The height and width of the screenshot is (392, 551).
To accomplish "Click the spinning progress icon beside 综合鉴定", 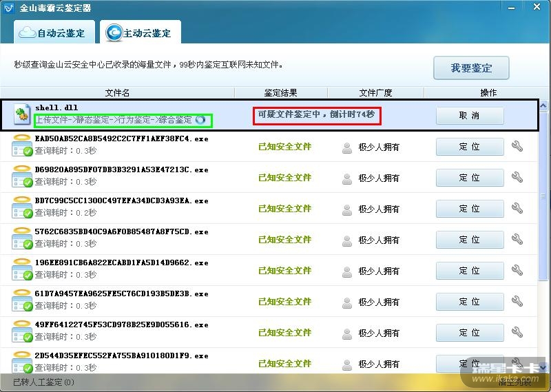I will [200, 120].
